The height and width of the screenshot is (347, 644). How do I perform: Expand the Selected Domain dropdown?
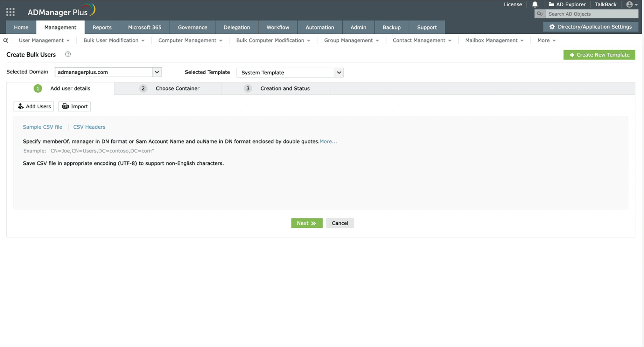(157, 72)
